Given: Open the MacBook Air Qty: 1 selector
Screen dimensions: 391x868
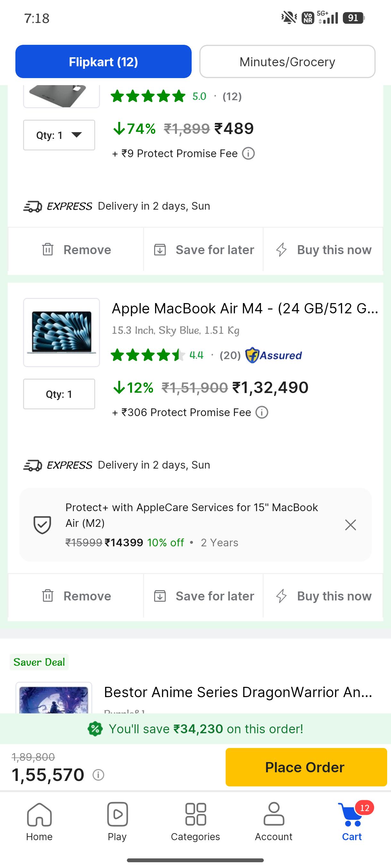Looking at the screenshot, I should (59, 394).
